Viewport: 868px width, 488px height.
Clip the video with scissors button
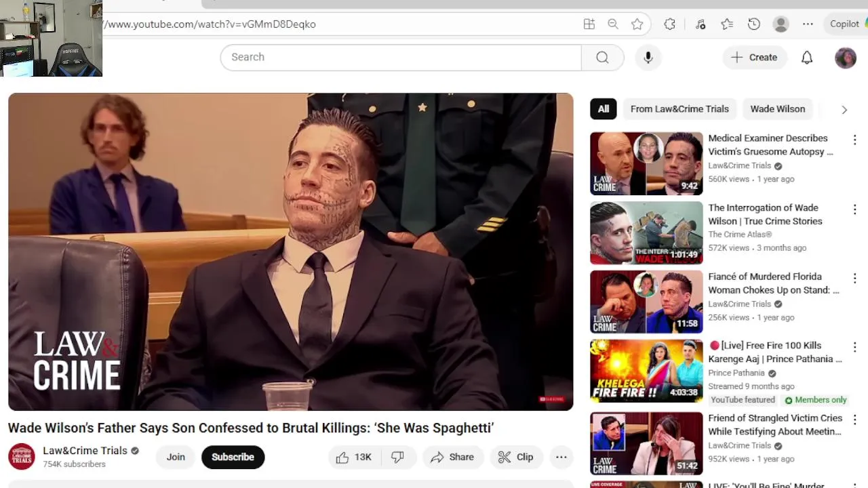tap(516, 457)
